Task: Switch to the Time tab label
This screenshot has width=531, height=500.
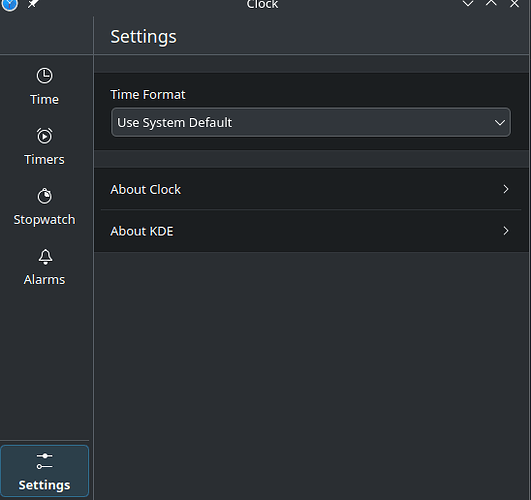Action: [x=44, y=100]
